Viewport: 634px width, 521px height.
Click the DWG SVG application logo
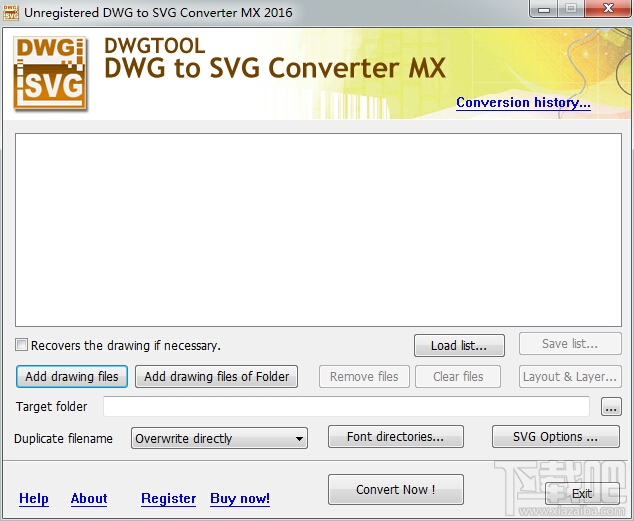click(50, 73)
